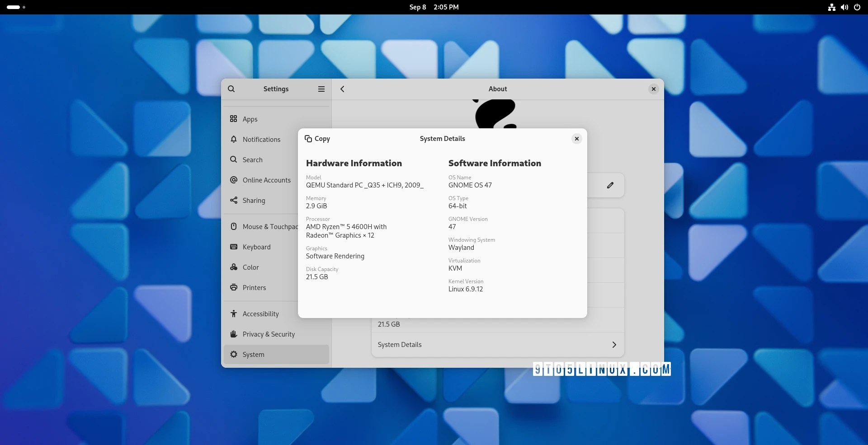The height and width of the screenshot is (445, 868).
Task: Click the pencil edit icon for device name
Action: pyautogui.click(x=610, y=185)
